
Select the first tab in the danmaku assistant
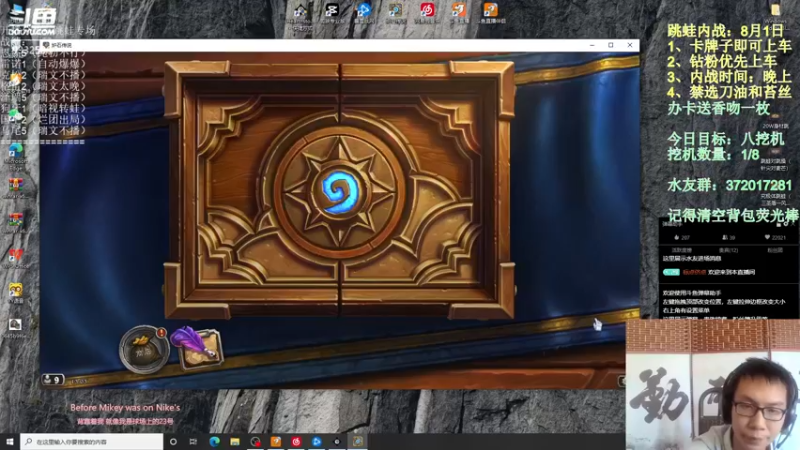tap(682, 250)
